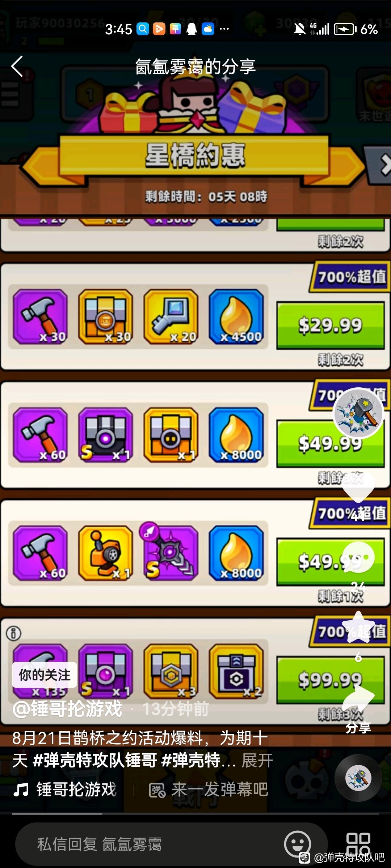Open the @锤哥抡游戏 author name
The image size is (391, 868).
[68, 709]
